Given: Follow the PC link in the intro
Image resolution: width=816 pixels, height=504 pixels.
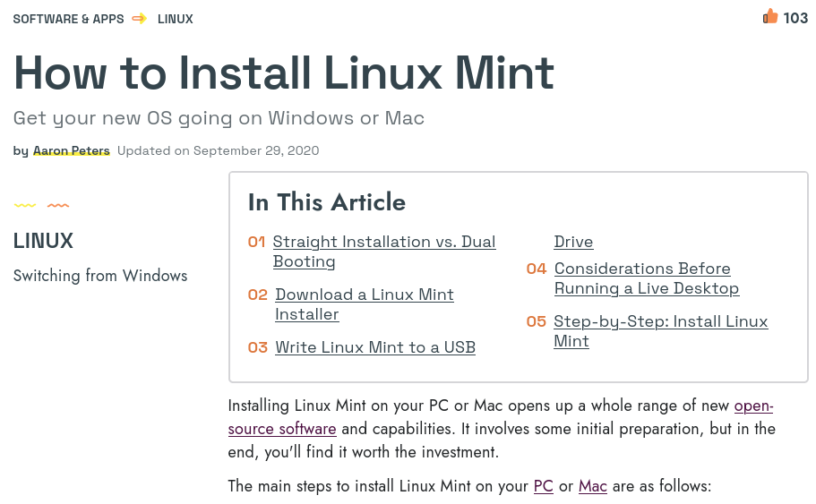Looking at the screenshot, I should pos(544,486).
